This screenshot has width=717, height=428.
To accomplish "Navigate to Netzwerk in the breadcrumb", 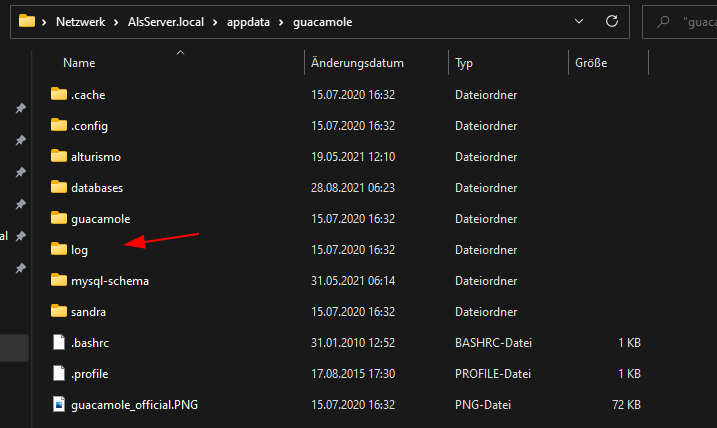I will click(x=80, y=22).
